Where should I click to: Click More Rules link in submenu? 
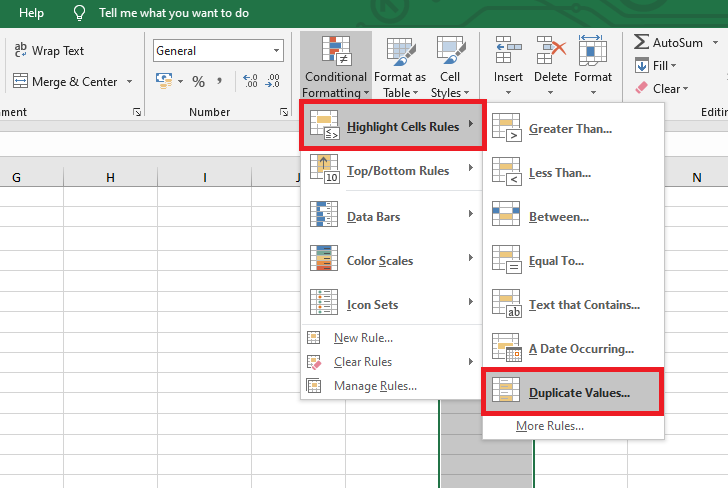550,426
